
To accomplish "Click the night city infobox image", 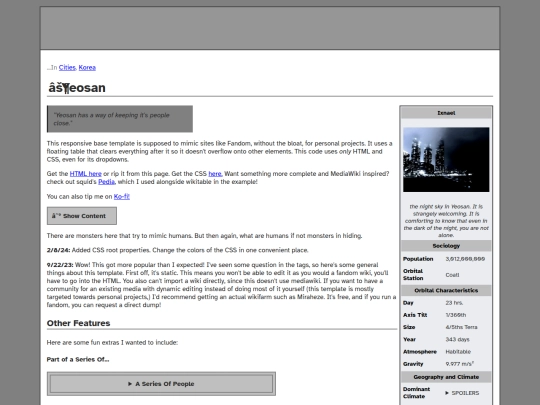I will pyautogui.click(x=446, y=159).
